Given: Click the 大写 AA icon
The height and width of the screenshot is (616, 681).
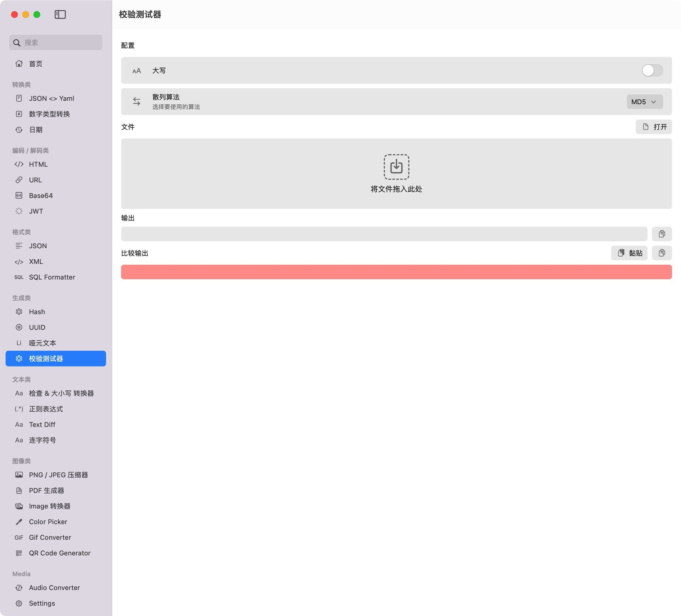Looking at the screenshot, I should 137,71.
